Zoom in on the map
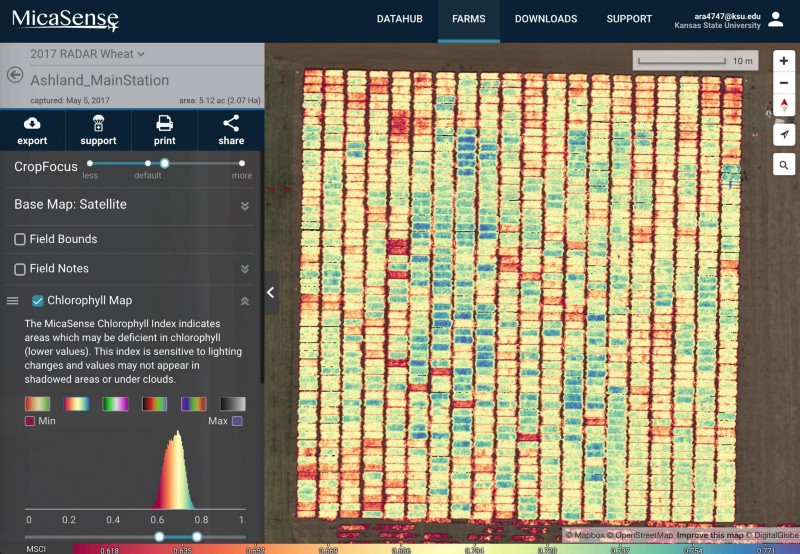 [783, 61]
